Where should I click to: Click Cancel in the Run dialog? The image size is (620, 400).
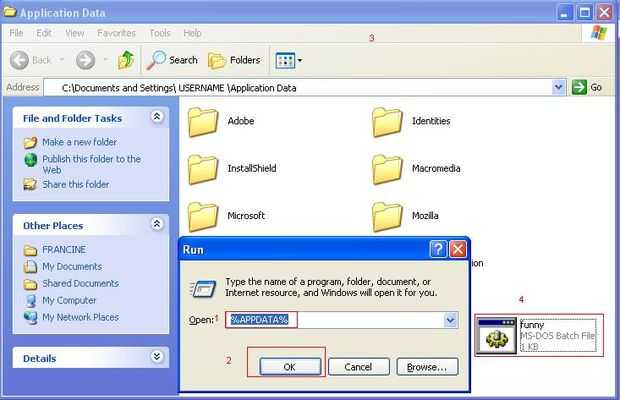(x=358, y=367)
